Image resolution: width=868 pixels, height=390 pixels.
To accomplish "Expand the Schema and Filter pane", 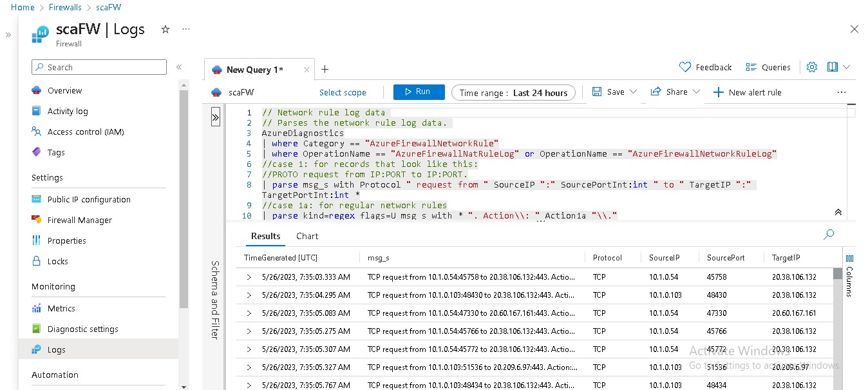I will coord(215,117).
